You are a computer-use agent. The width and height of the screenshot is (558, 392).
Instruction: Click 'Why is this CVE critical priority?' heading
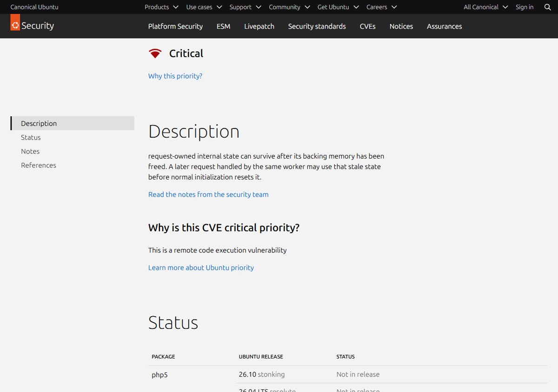click(224, 228)
